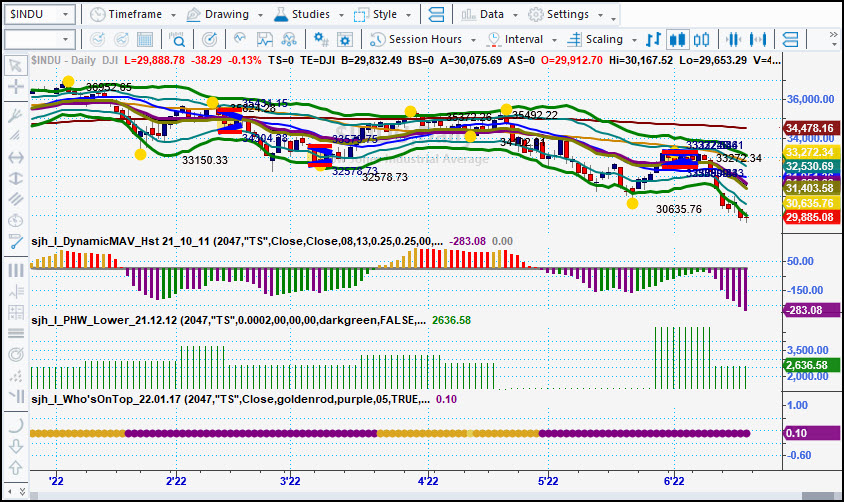Click the horizontal scrollbar thumb at bottom
This screenshot has height=502, width=844.
818,496
